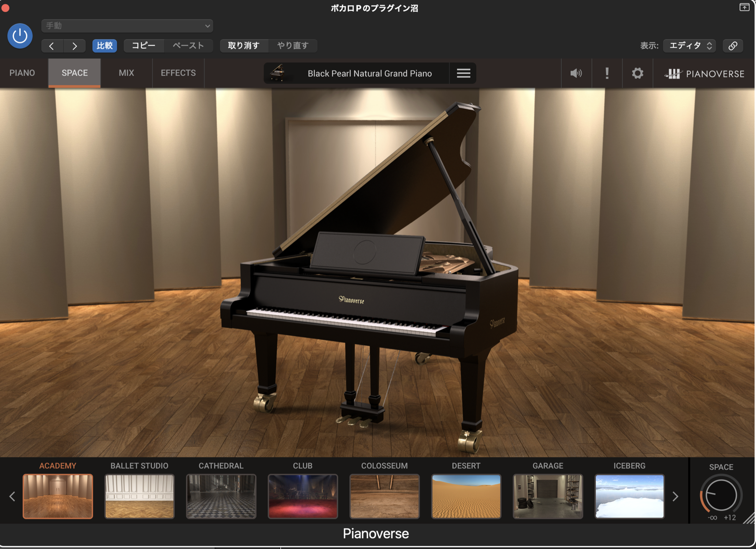The height and width of the screenshot is (549, 756).
Task: Select the ACADEMY space thumbnail
Action: 58,497
